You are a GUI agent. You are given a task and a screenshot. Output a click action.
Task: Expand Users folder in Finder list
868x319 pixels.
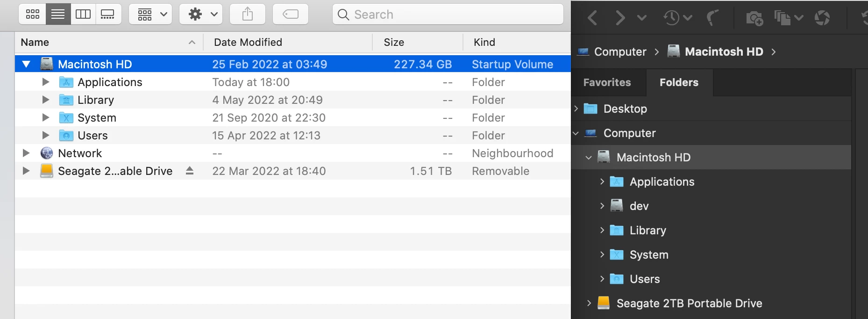pyautogui.click(x=46, y=135)
